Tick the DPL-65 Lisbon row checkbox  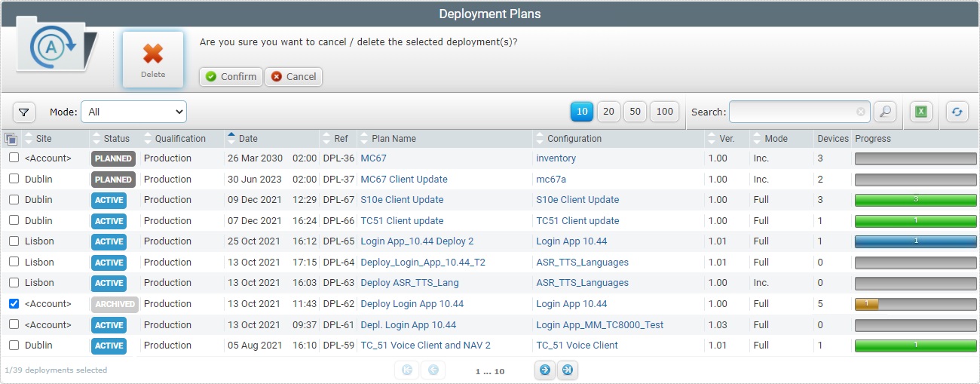click(14, 241)
